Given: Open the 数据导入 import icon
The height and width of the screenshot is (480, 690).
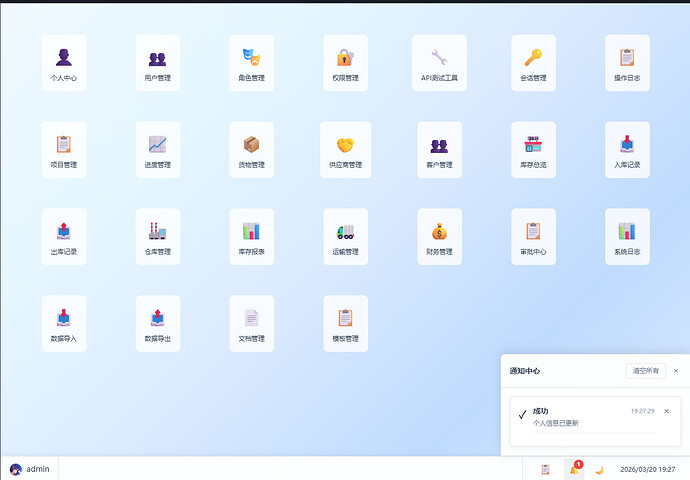Looking at the screenshot, I should (x=64, y=323).
